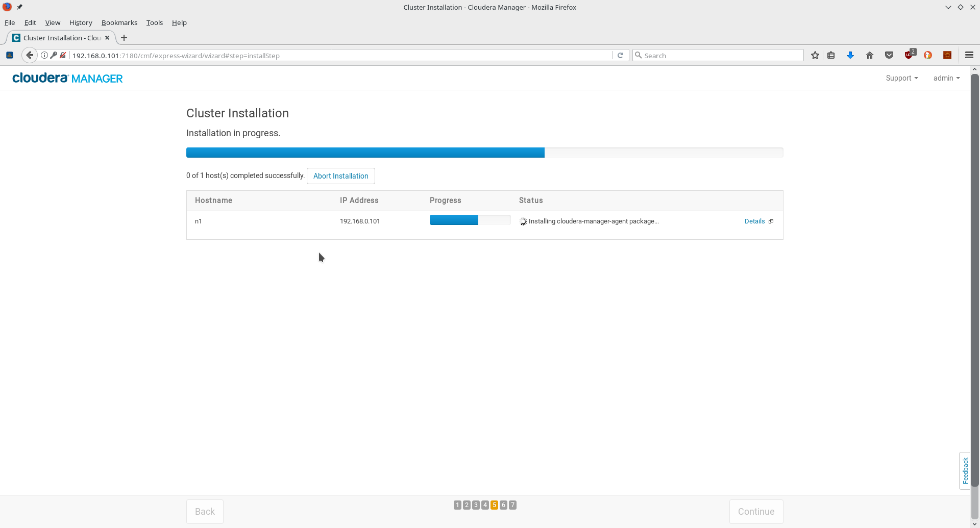Screen dimensions: 980x528
Task: Open a new tab with the plus button
Action: click(x=124, y=38)
